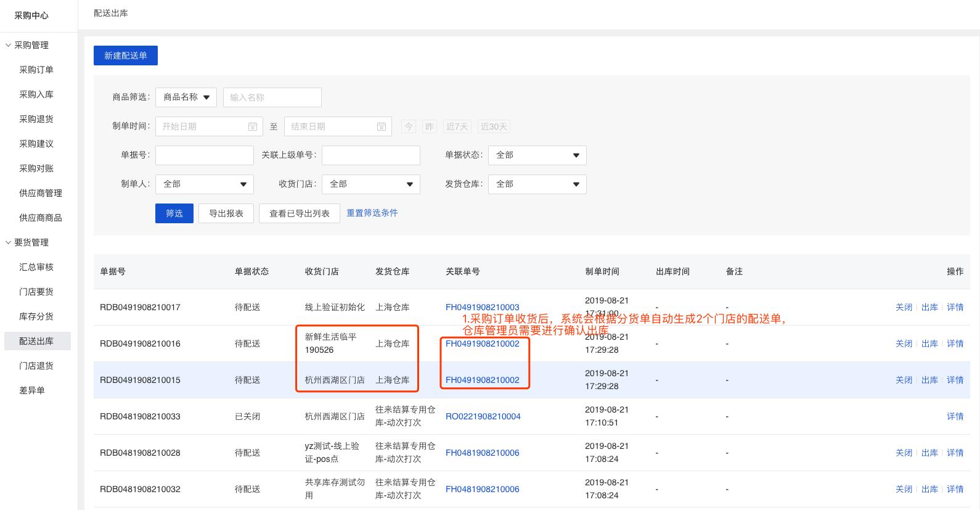Select the 近30天 quick date button
This screenshot has width=980, height=510.
[x=494, y=126]
